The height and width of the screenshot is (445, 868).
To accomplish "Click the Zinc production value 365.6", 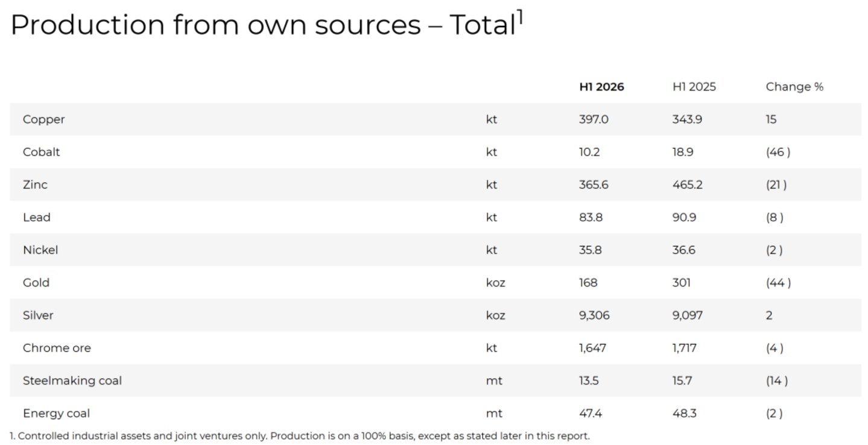I will [x=594, y=185].
